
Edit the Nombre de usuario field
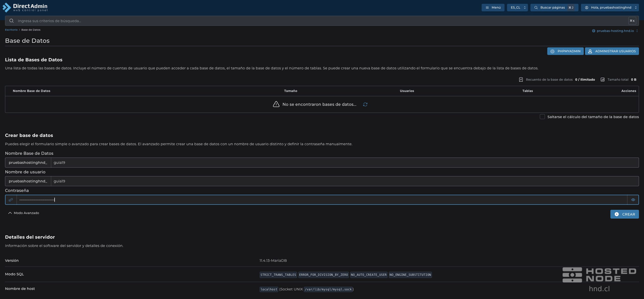pos(345,181)
